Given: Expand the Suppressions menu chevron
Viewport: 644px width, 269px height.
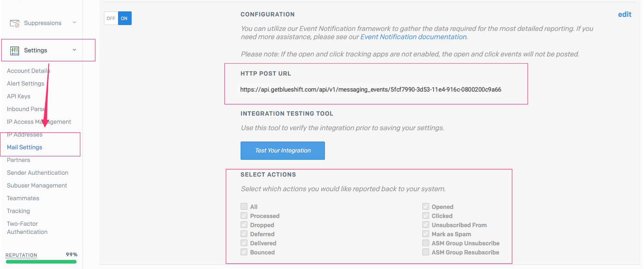Looking at the screenshot, I should point(74,22).
